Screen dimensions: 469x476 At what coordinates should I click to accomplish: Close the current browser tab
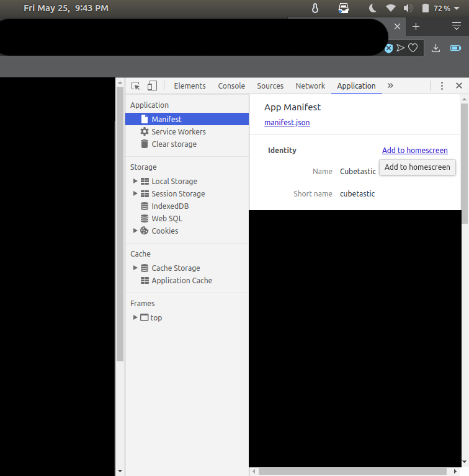(x=397, y=27)
